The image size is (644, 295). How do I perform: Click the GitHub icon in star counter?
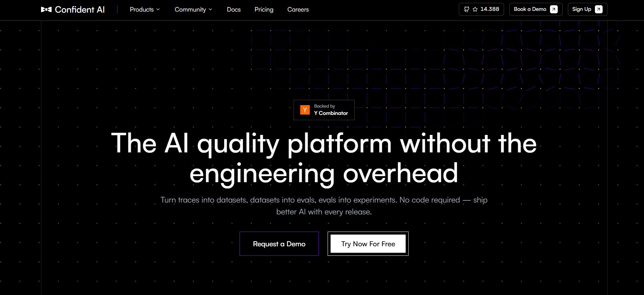[466, 9]
